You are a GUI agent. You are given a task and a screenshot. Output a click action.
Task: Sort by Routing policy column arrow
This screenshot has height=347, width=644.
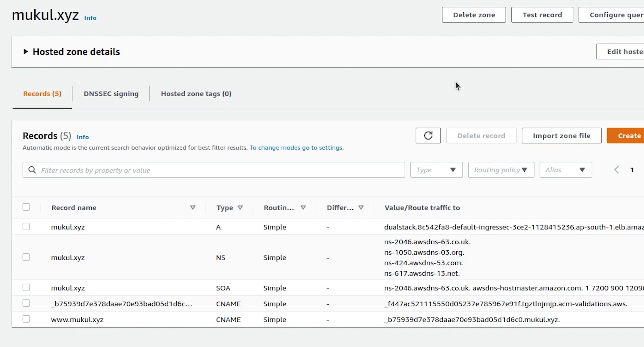click(x=303, y=208)
